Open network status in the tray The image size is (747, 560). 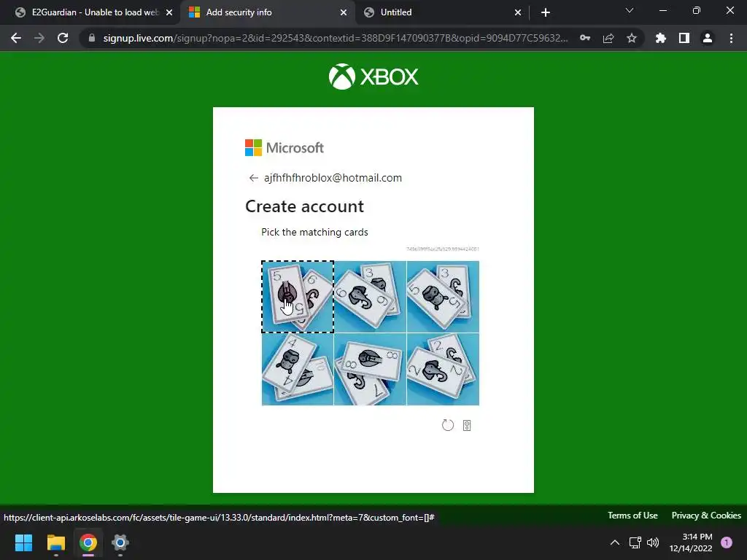pos(635,542)
